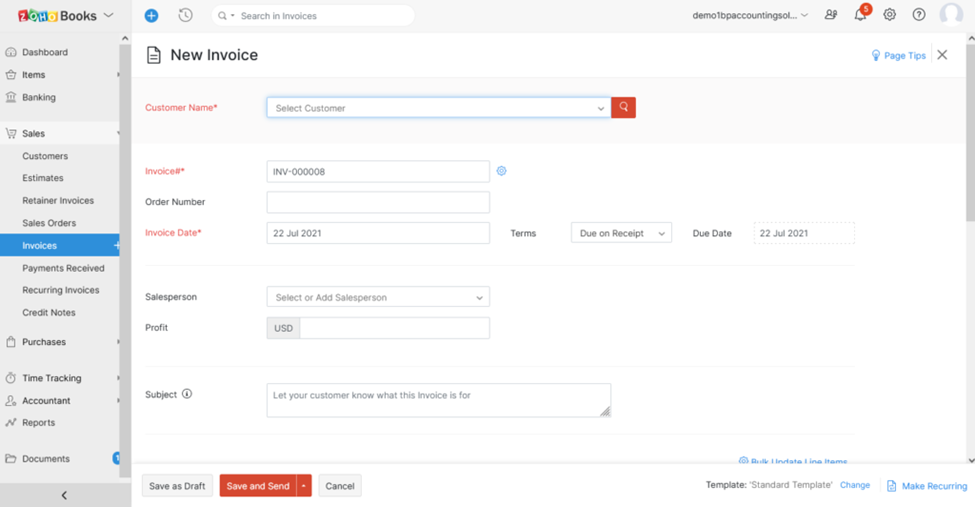Click the Change template link
This screenshot has height=507, width=975.
(855, 485)
